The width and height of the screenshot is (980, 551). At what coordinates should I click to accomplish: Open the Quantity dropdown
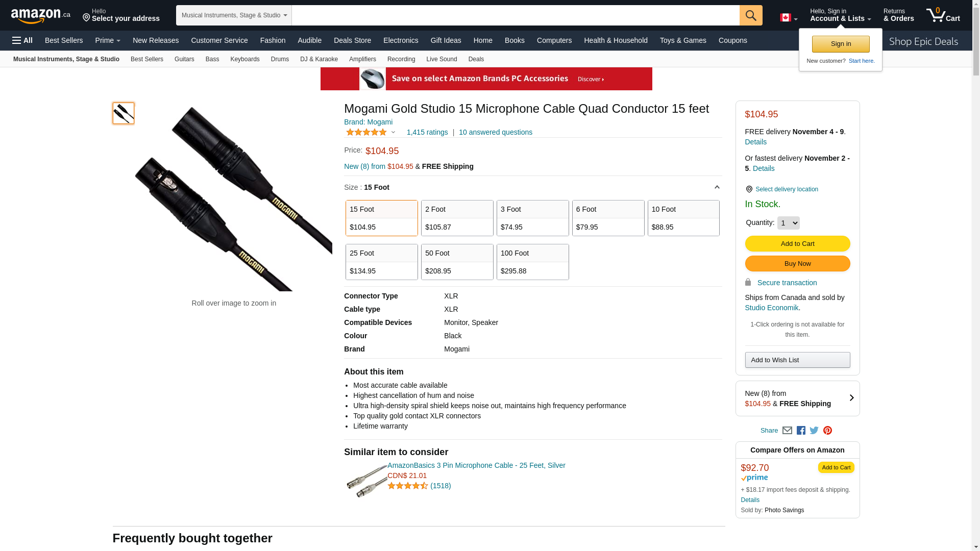click(x=788, y=223)
